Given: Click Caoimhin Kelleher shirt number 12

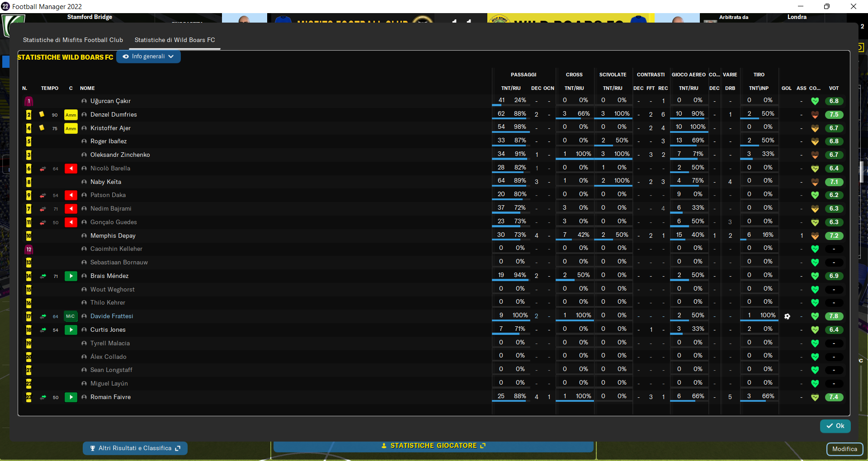Looking at the screenshot, I should tap(29, 249).
